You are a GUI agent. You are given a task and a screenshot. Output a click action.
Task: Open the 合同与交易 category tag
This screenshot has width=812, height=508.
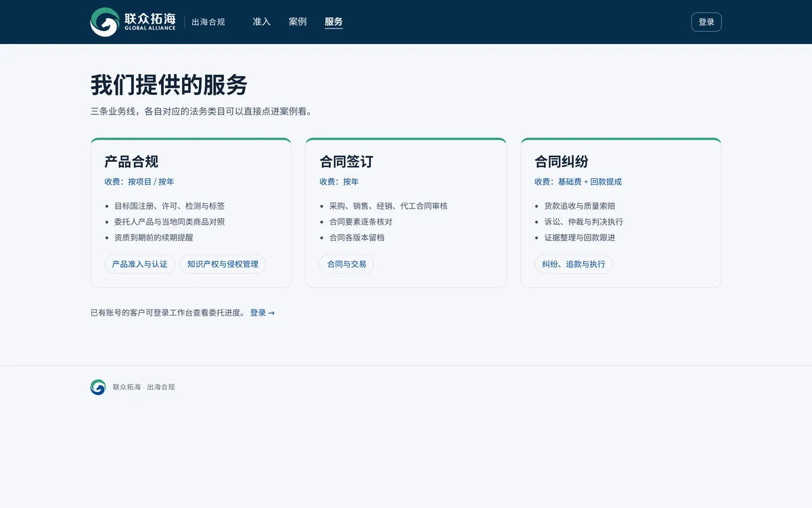346,264
